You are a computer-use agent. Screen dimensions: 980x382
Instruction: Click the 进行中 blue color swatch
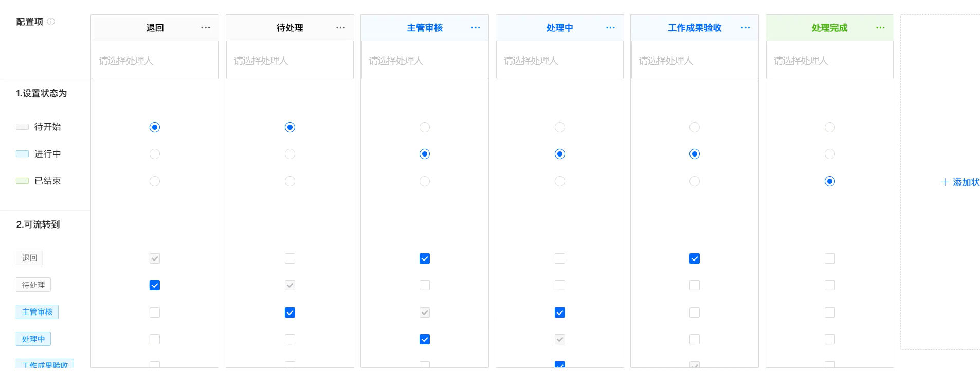click(22, 154)
